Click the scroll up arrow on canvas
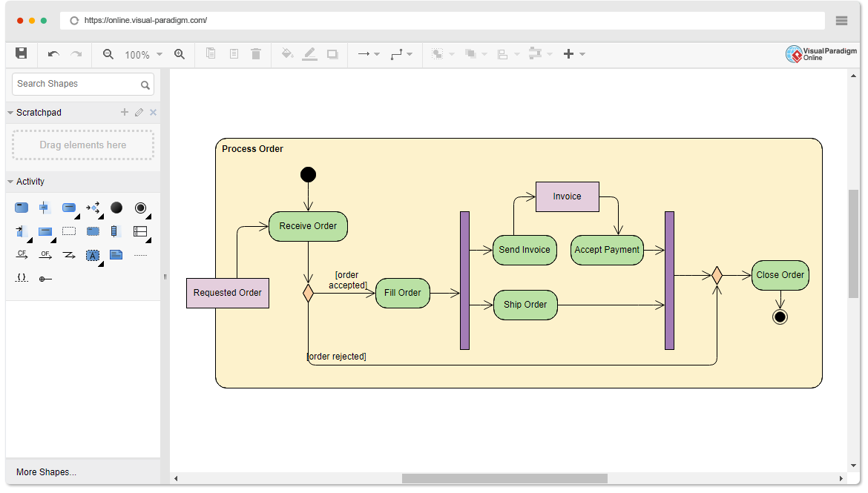 pos(854,76)
